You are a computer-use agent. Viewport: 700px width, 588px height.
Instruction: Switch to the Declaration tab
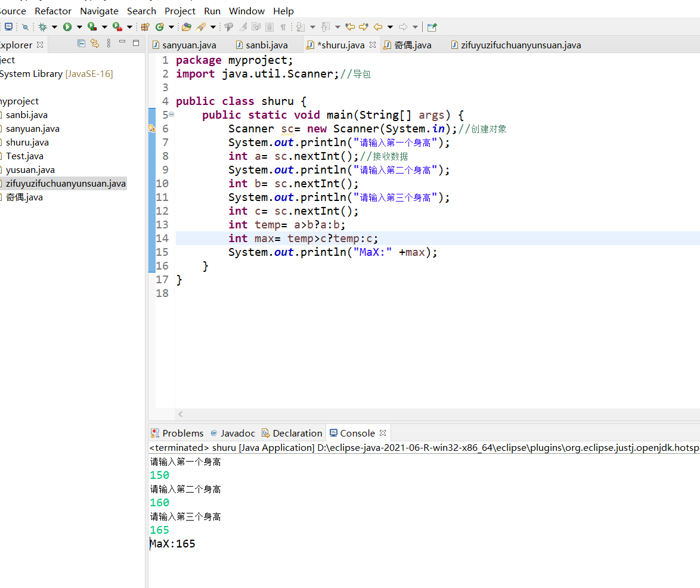pos(292,433)
